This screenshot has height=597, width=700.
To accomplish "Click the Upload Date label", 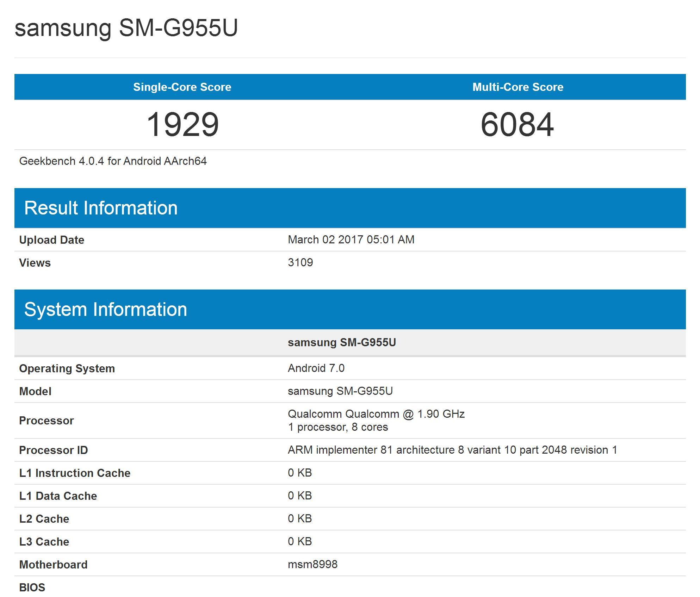I will (51, 240).
